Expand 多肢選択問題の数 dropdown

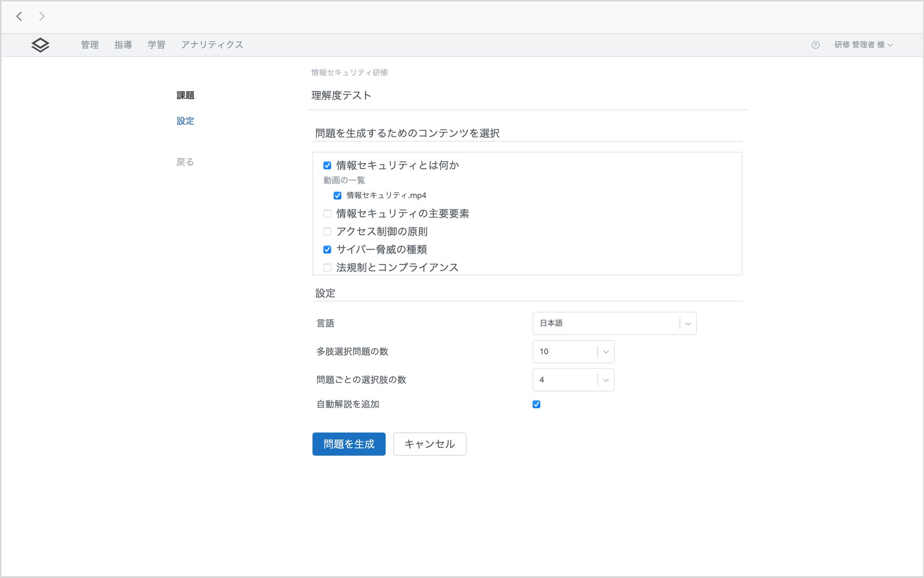click(573, 352)
